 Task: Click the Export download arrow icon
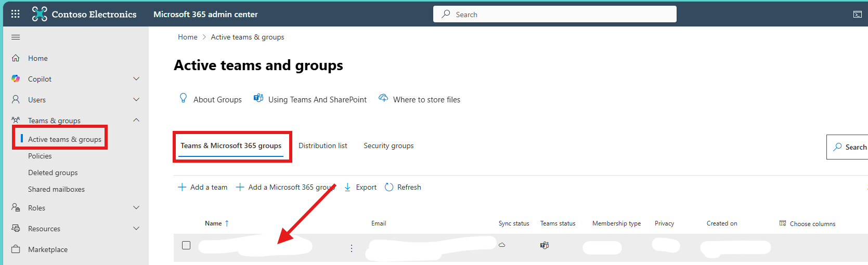tap(347, 187)
